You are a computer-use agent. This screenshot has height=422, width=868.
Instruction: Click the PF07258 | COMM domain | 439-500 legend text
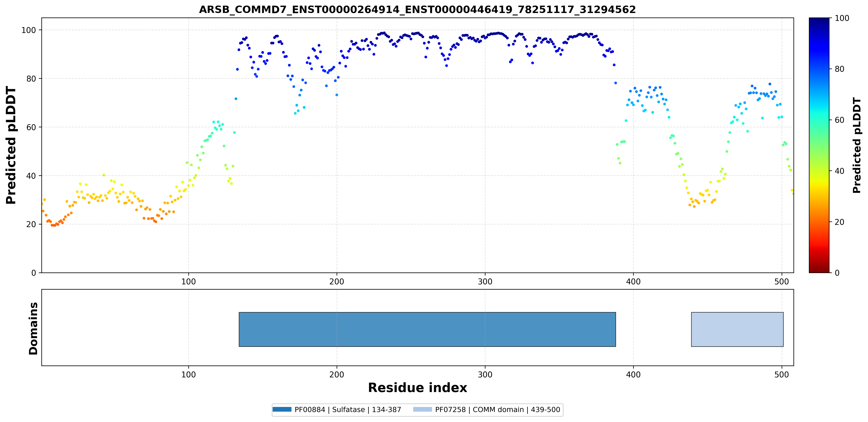pos(498,410)
